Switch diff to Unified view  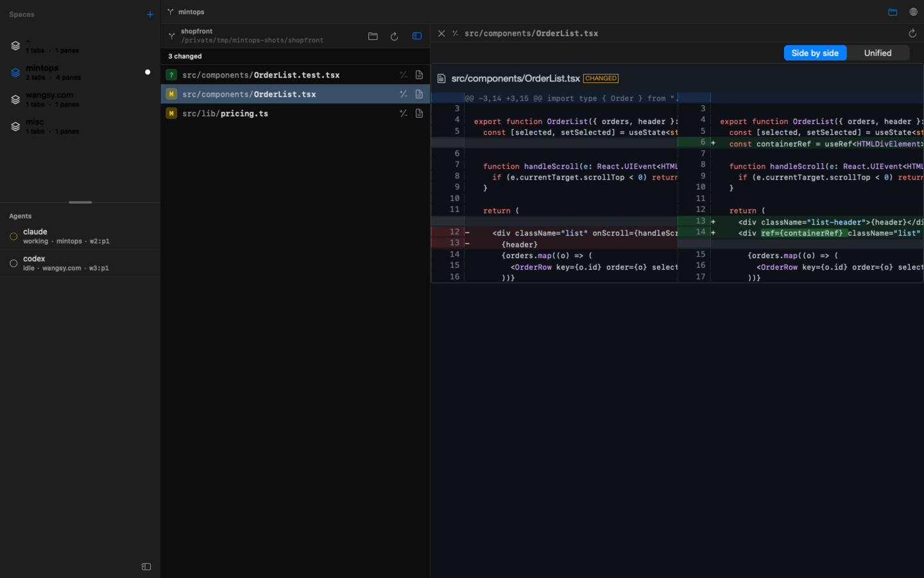878,53
